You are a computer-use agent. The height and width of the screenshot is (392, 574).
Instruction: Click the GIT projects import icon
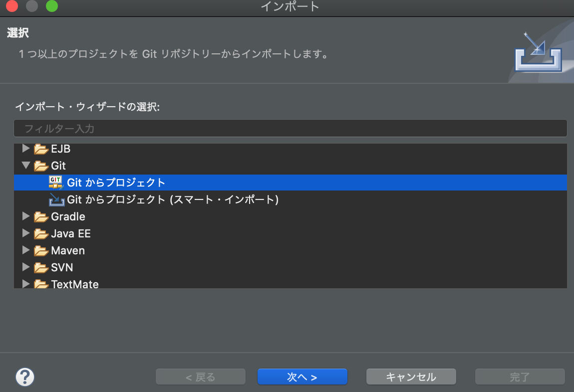(55, 182)
